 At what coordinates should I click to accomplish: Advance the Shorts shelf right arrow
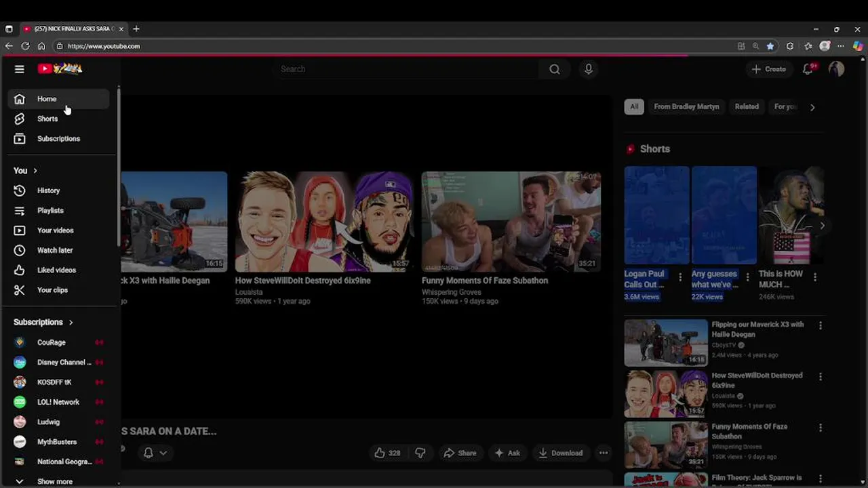point(822,226)
